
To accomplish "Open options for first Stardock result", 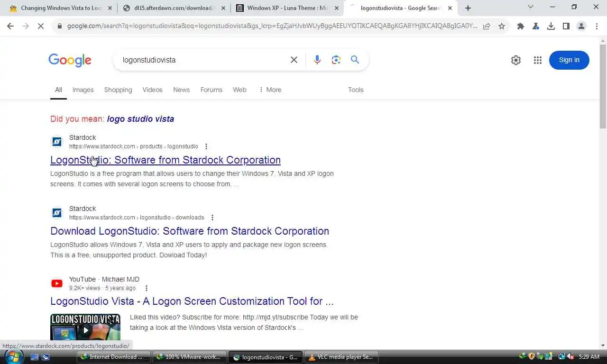I will 206,146.
